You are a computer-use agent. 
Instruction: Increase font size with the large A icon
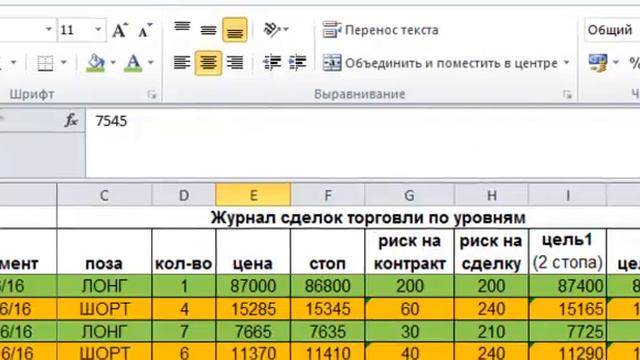click(x=120, y=30)
